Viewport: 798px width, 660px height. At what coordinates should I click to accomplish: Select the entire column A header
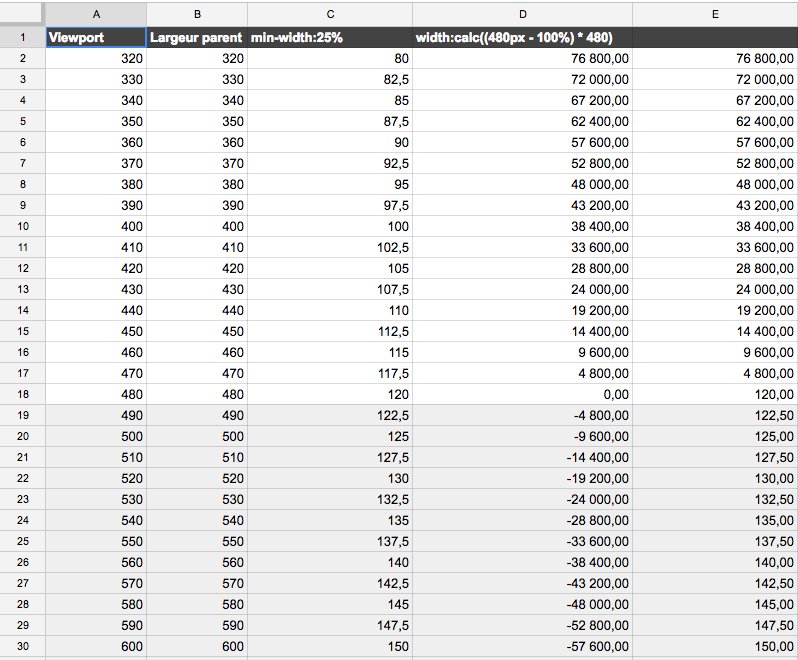pyautogui.click(x=96, y=14)
